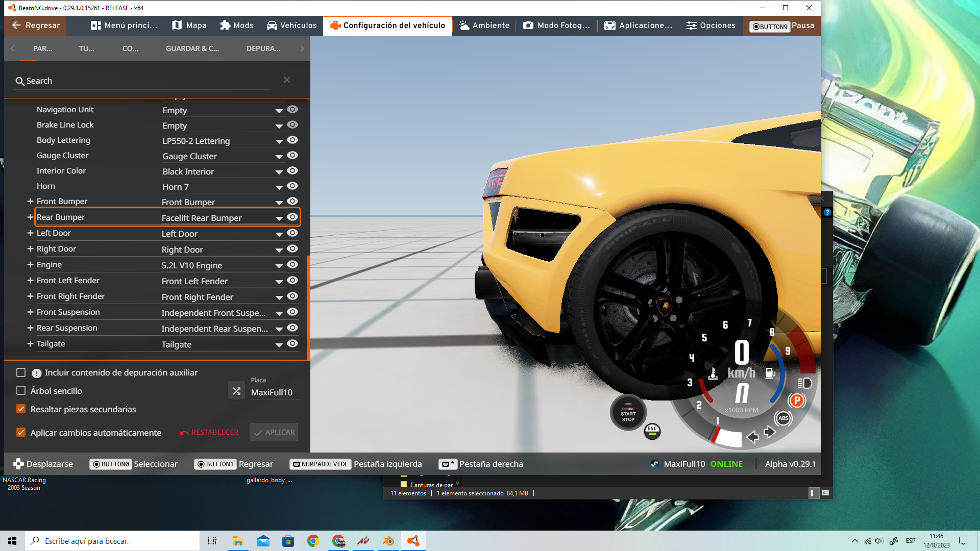Click the RESTABLECER reset button
The image size is (980, 551).
[209, 432]
